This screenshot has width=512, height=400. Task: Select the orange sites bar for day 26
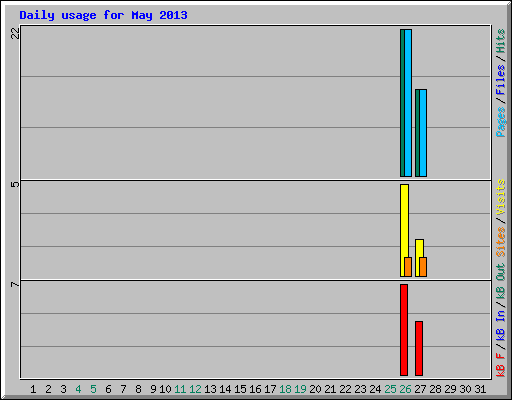[408, 267]
